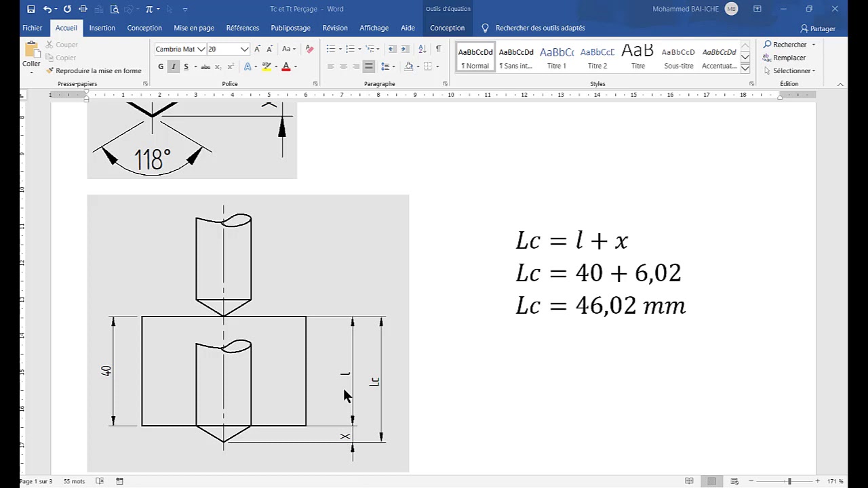Open Mohammed BAI-ICHE account avatar
Image resolution: width=868 pixels, height=488 pixels.
731,9
